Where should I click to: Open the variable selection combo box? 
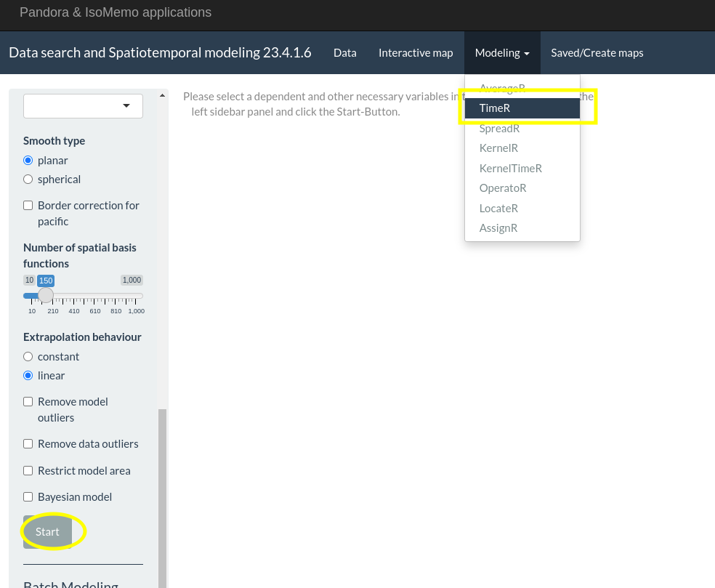(x=83, y=105)
